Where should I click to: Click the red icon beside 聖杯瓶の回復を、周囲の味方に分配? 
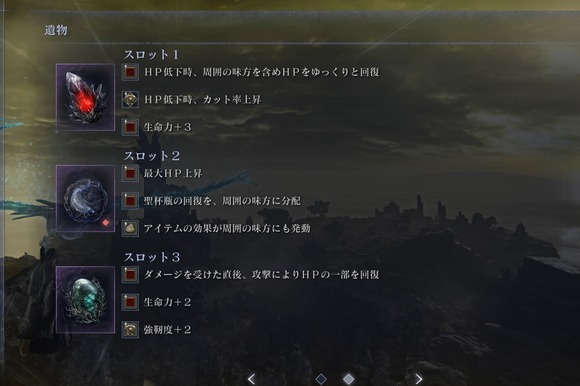tap(130, 201)
